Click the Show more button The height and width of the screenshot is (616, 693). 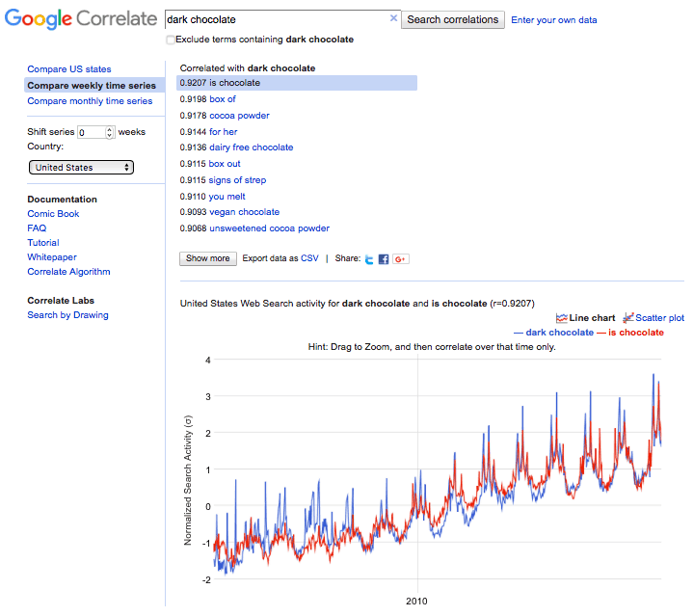[x=208, y=258]
